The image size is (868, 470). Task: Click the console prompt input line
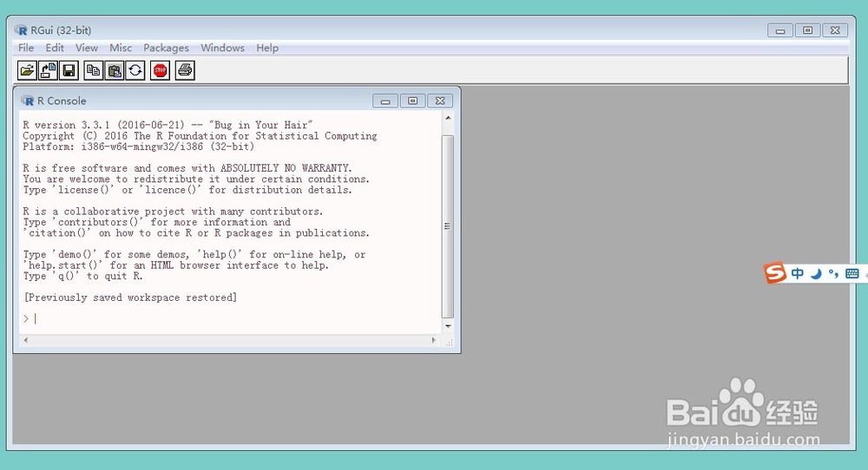pos(230,318)
